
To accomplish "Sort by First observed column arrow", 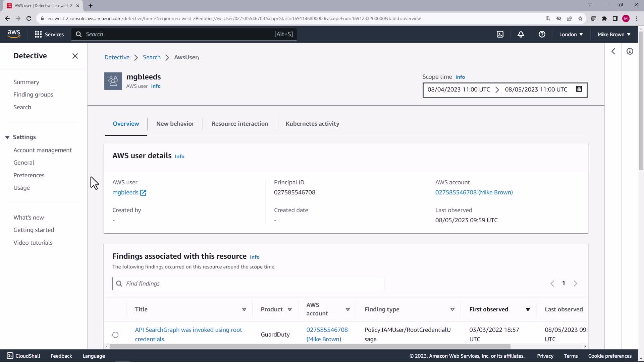I will (x=528, y=309).
